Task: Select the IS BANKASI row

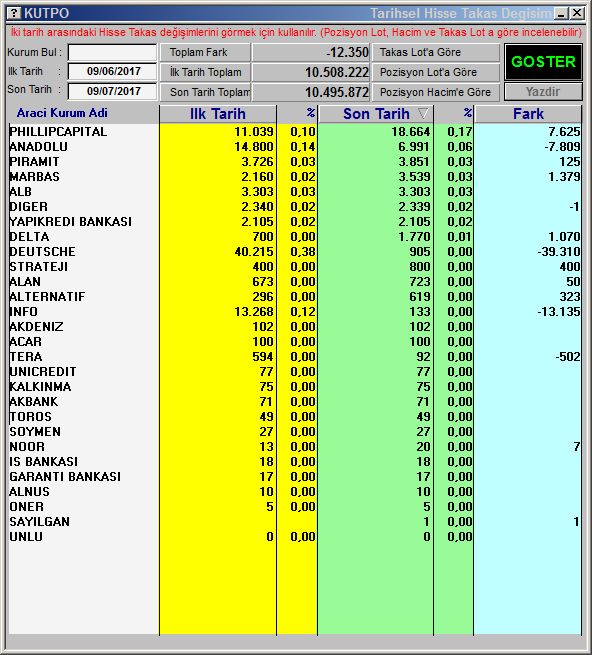Action: (x=295, y=462)
